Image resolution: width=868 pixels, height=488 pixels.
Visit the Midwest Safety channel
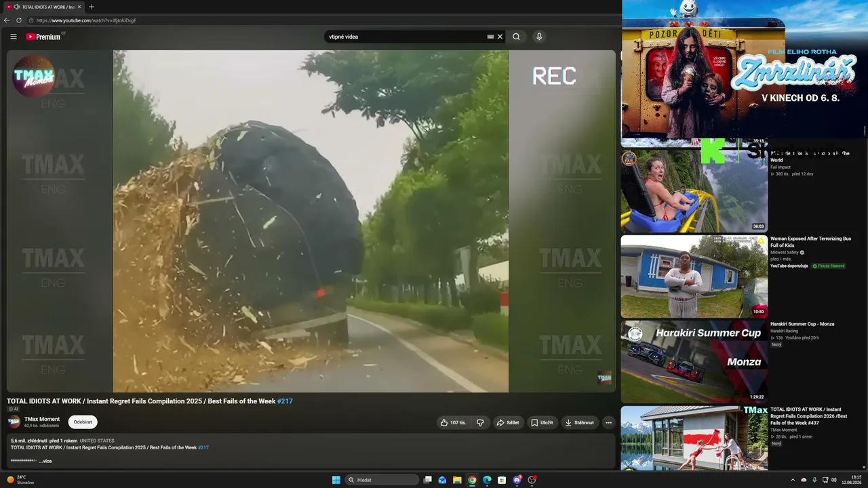tap(785, 252)
